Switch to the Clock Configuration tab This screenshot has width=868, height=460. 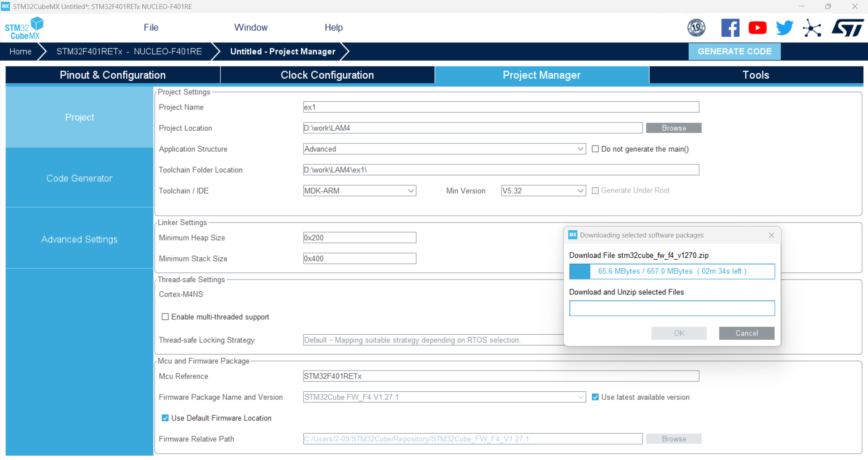(x=327, y=75)
